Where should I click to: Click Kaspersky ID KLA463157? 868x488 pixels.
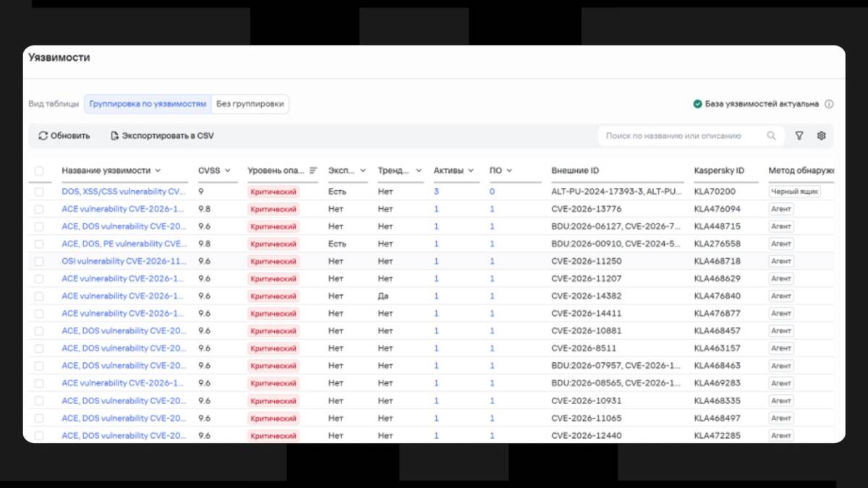point(718,348)
